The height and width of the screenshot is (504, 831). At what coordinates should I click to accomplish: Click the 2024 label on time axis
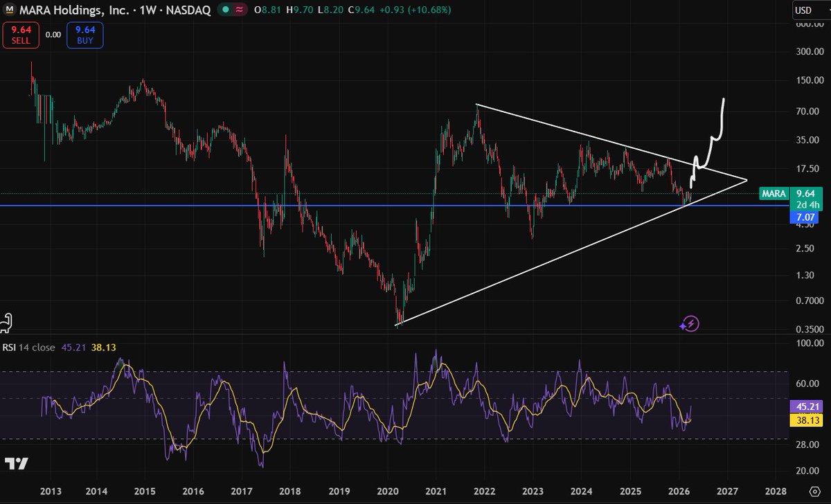point(581,492)
